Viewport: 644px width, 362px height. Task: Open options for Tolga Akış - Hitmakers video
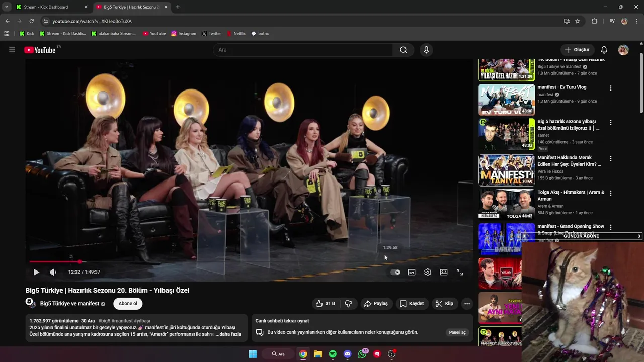(611, 193)
